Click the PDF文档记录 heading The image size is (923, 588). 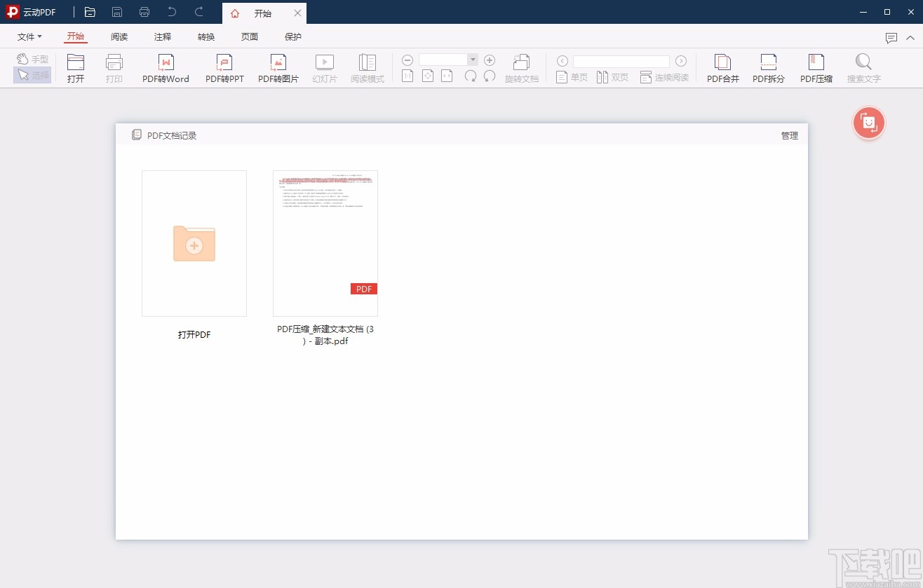[x=172, y=136]
